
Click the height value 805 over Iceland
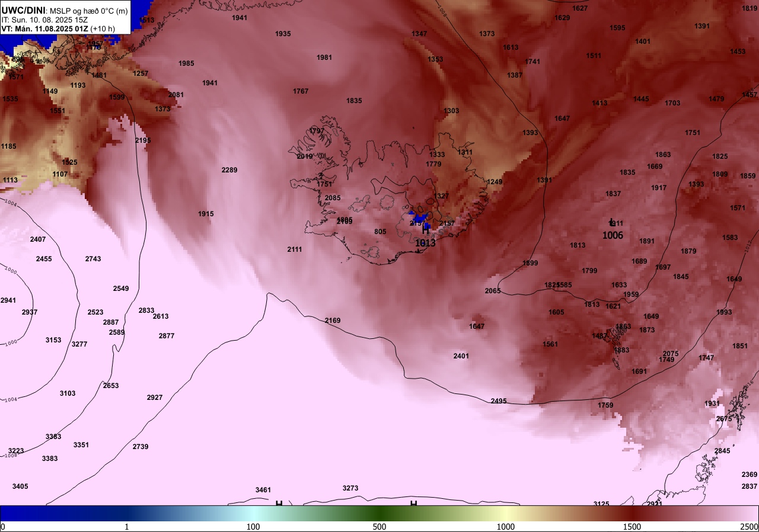pyautogui.click(x=381, y=232)
